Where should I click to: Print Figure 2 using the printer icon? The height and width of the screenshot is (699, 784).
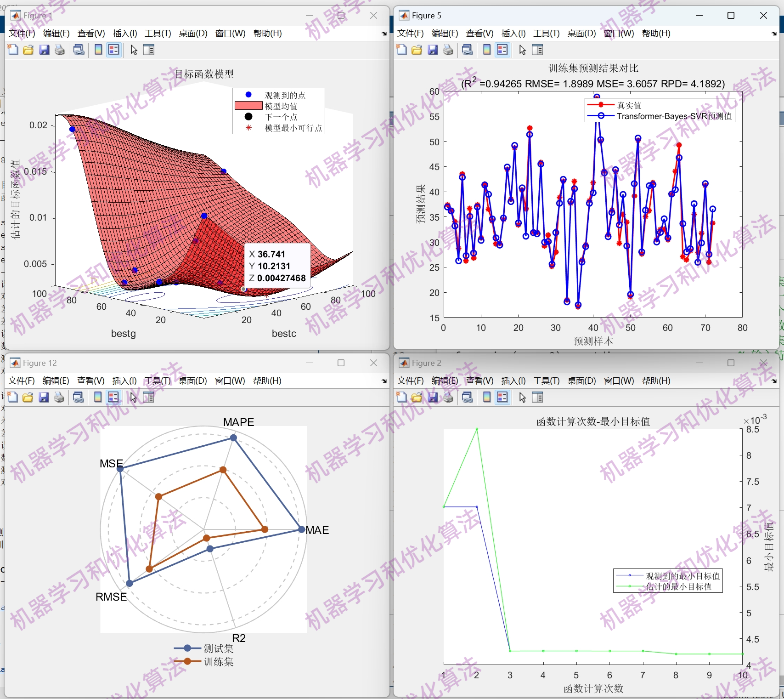point(448,398)
